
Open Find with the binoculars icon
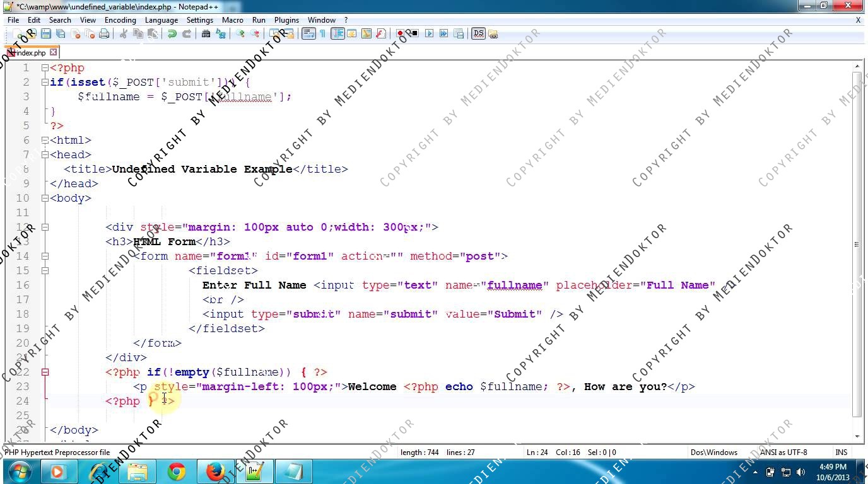click(x=206, y=34)
